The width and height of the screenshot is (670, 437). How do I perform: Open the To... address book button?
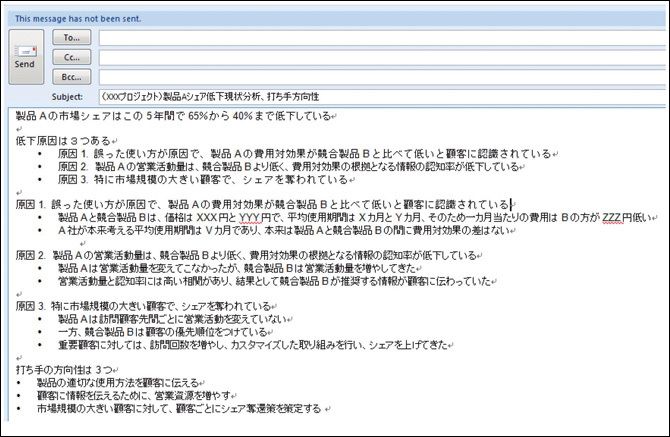pos(71,37)
